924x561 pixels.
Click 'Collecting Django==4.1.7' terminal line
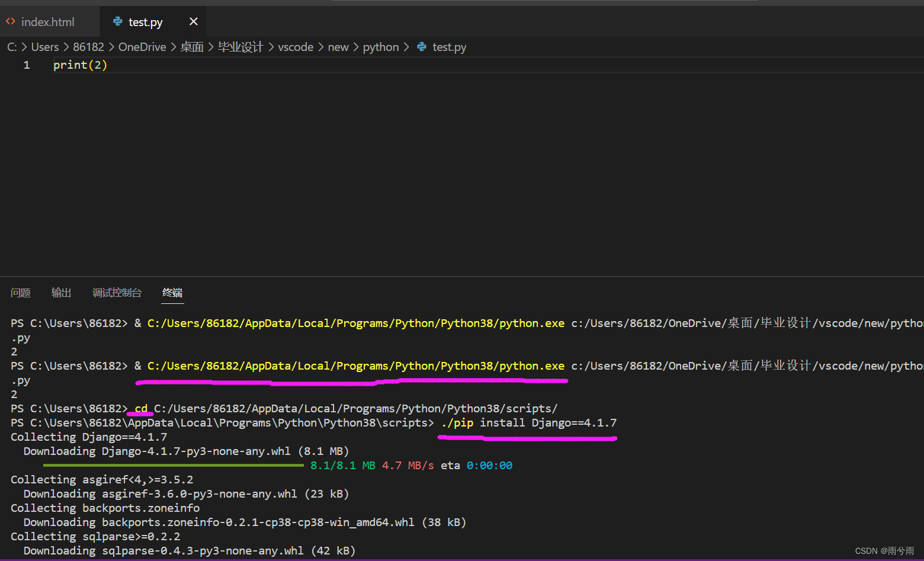[89, 437]
